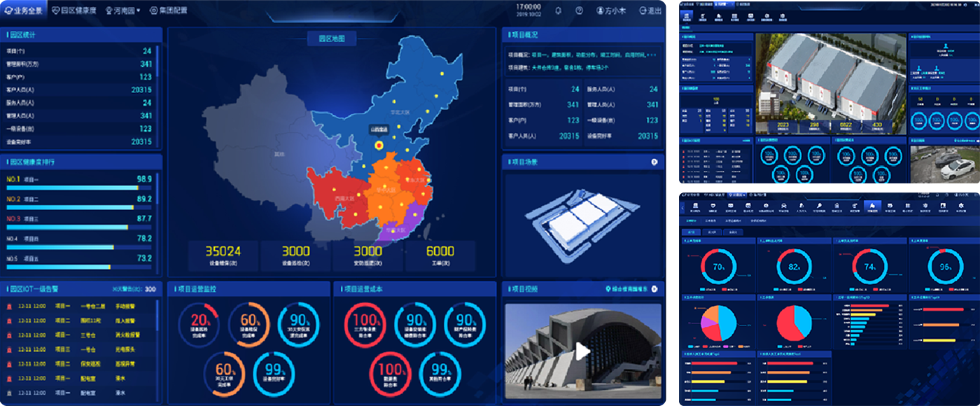Play the project video
980x406 pixels.
pos(582,351)
